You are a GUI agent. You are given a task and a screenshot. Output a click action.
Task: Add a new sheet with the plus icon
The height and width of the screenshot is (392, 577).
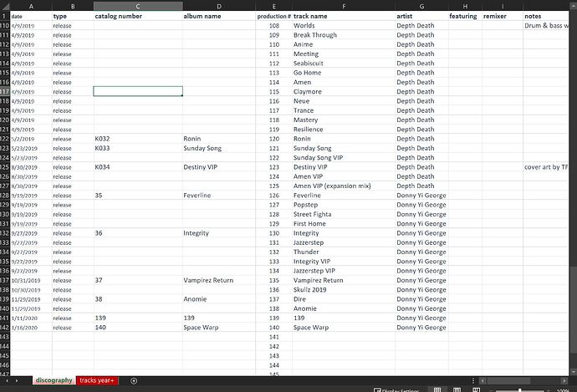pyautogui.click(x=134, y=381)
